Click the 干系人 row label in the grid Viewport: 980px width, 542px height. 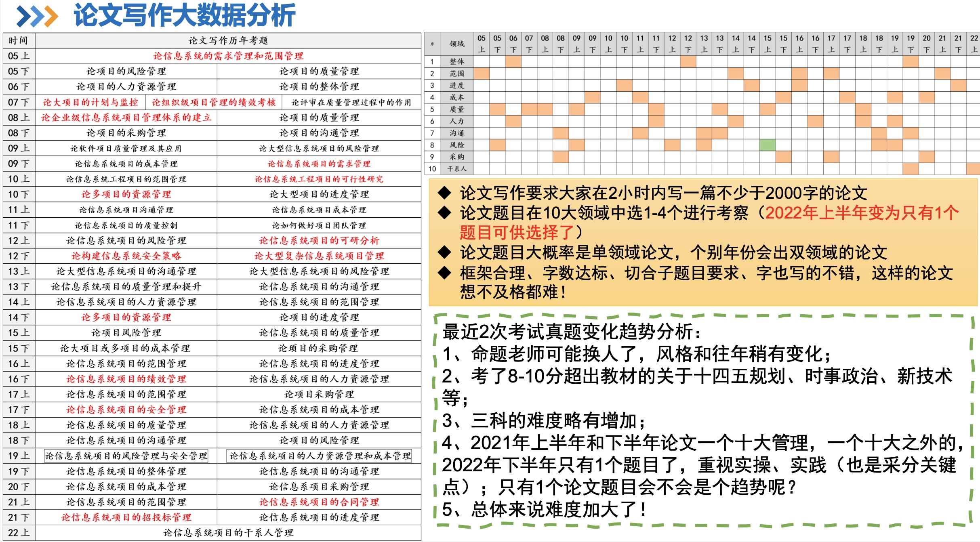pyautogui.click(x=457, y=168)
